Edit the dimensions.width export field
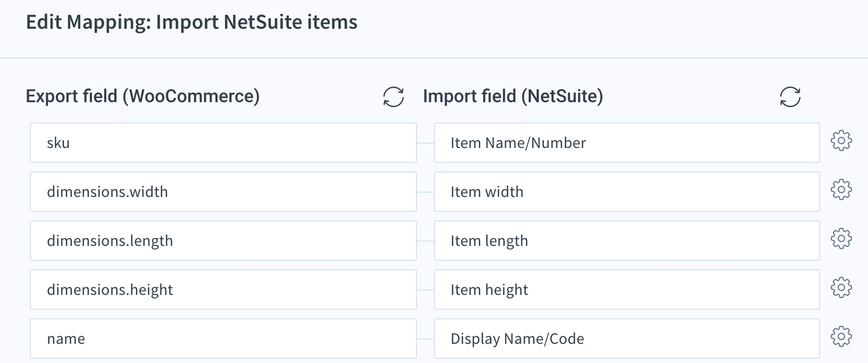This screenshot has height=363, width=868. tap(223, 192)
